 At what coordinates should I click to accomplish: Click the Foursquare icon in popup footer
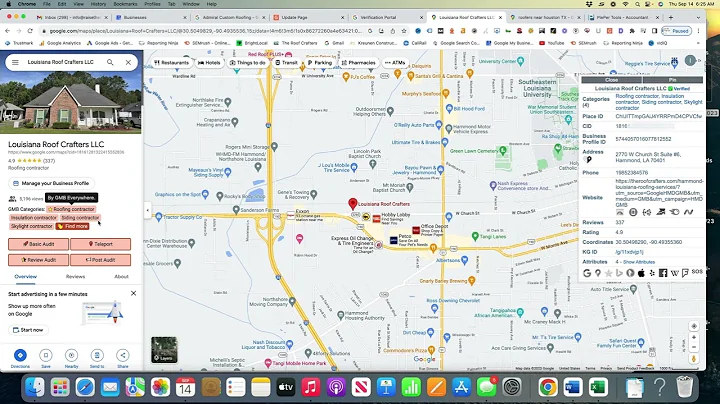(685, 273)
